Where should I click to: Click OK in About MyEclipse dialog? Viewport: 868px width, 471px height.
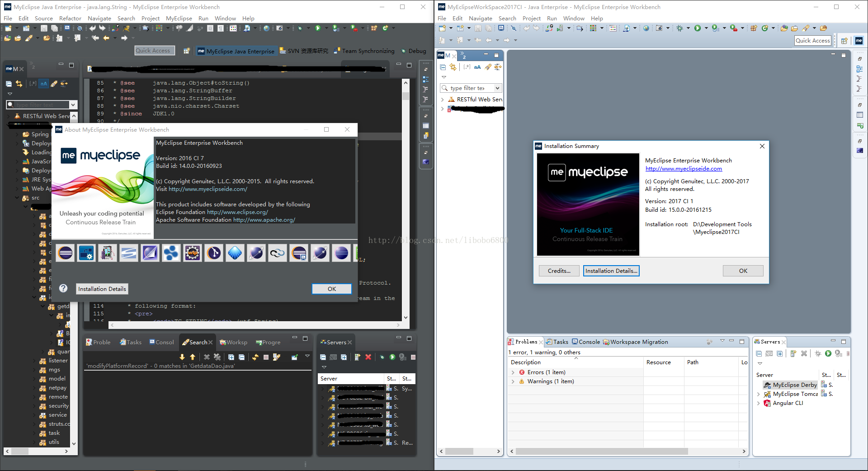[x=332, y=289]
